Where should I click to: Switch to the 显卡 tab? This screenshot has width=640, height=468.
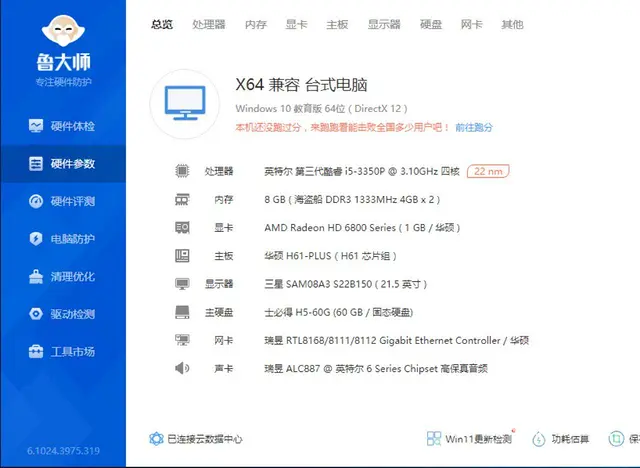pos(296,24)
